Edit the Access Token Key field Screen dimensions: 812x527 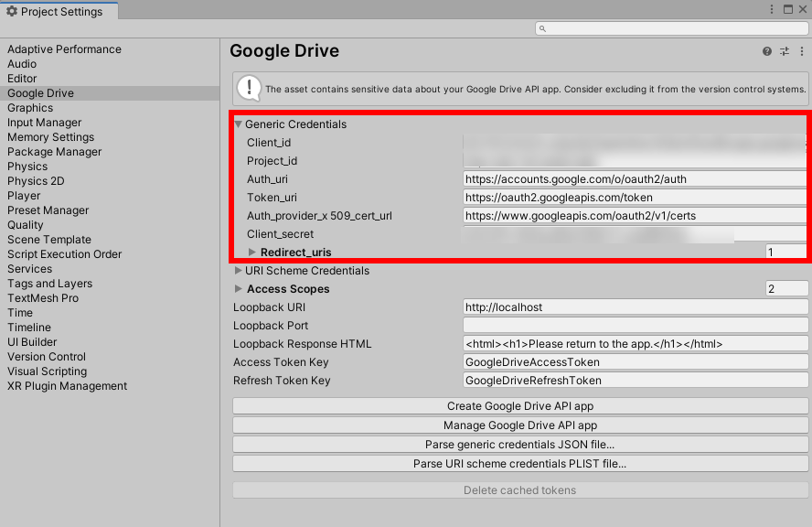tap(636, 361)
